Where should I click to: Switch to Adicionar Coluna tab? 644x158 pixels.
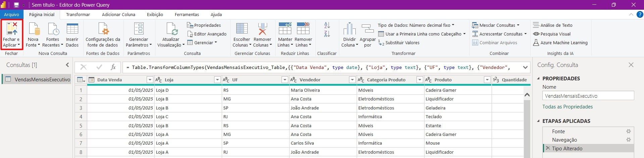pos(118,14)
